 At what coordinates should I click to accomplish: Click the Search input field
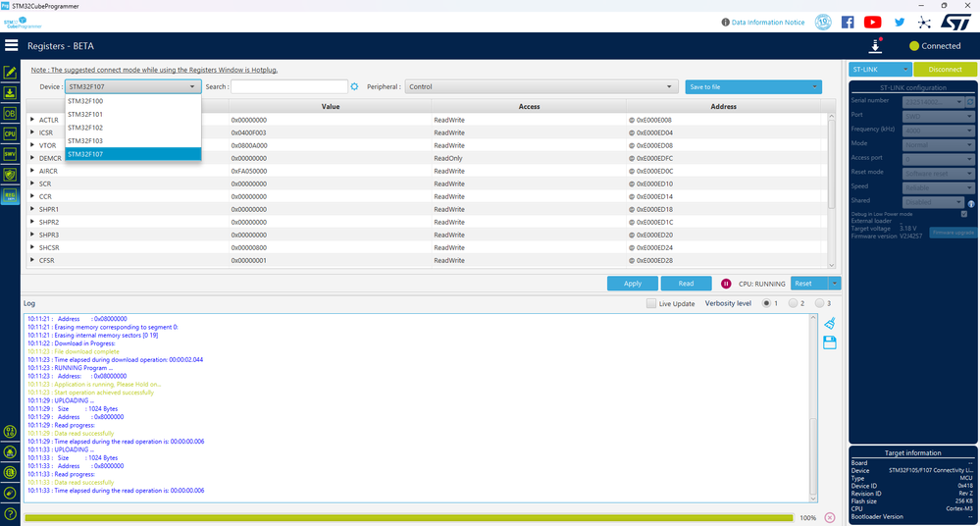coord(289,87)
